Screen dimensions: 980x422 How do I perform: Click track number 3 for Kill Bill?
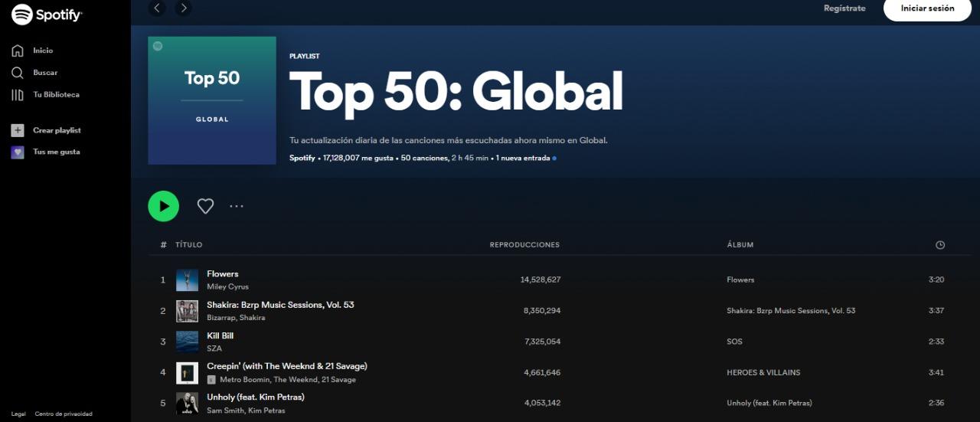click(x=163, y=342)
